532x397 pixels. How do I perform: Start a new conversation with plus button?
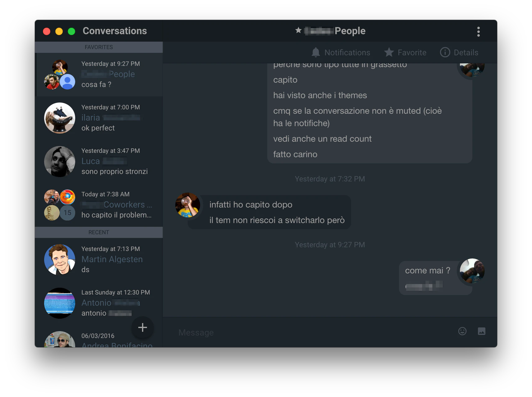click(143, 327)
